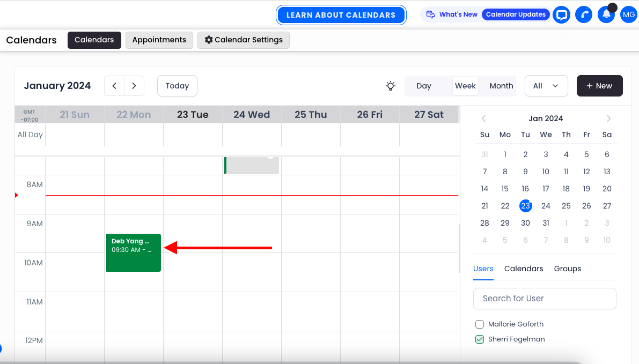Open the gray appointment on Wednesday
The height and width of the screenshot is (364, 639).
tap(252, 166)
